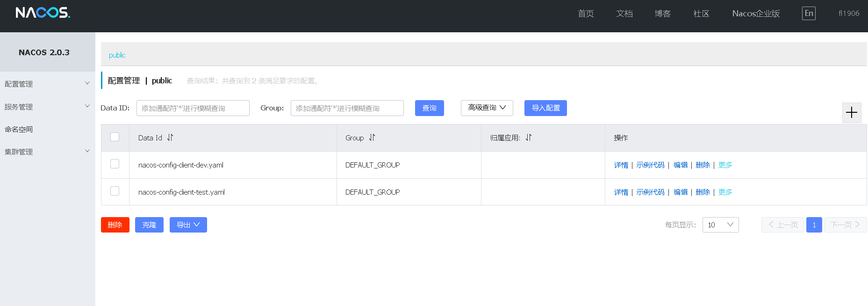
Task: Open 社区 in top navigation
Action: click(701, 14)
